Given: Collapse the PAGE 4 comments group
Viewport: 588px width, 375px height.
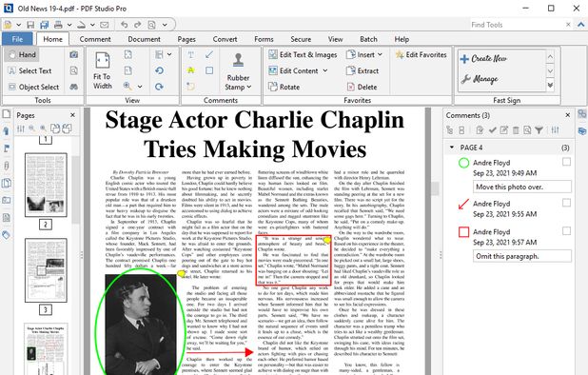Looking at the screenshot, I should pos(452,148).
